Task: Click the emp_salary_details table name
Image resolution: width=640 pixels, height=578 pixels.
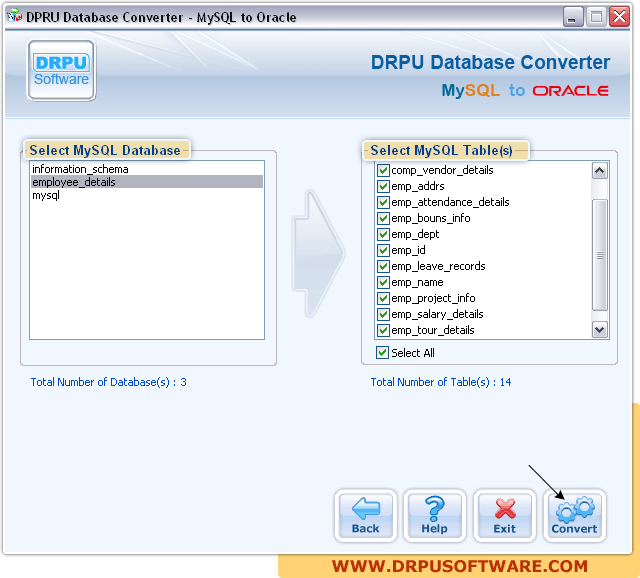Action: point(437,314)
